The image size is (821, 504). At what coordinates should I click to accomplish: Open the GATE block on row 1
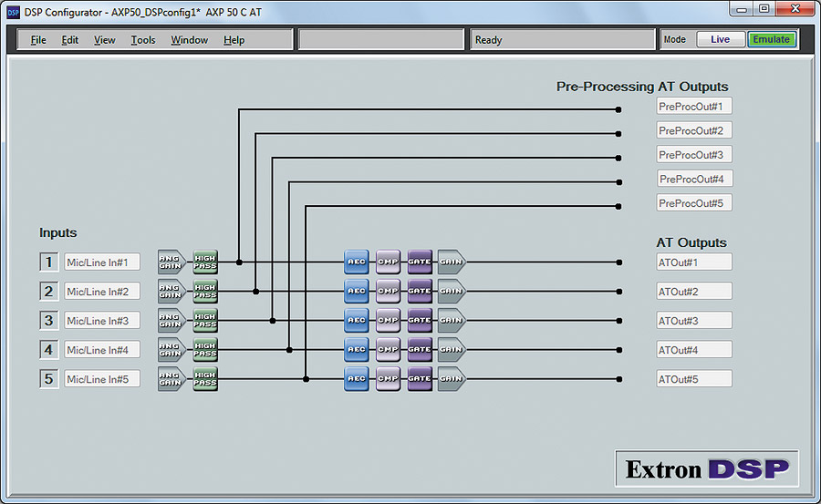click(x=420, y=262)
